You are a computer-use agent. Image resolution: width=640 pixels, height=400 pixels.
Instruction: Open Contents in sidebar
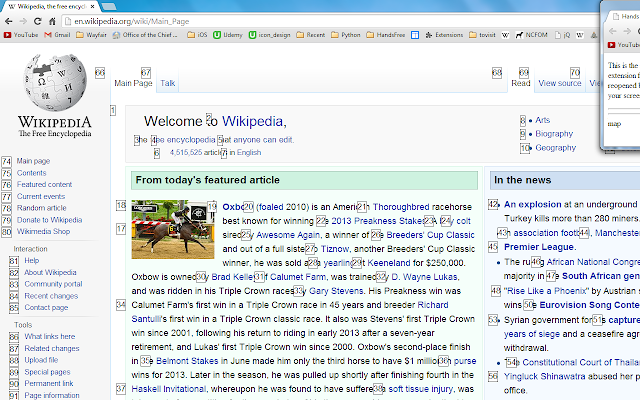click(x=31, y=173)
